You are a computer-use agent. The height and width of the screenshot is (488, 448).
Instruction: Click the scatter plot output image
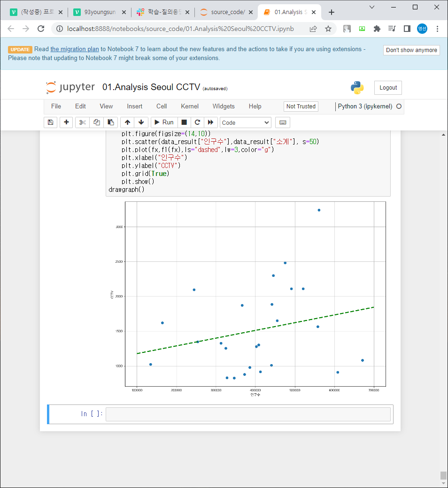pyautogui.click(x=248, y=299)
